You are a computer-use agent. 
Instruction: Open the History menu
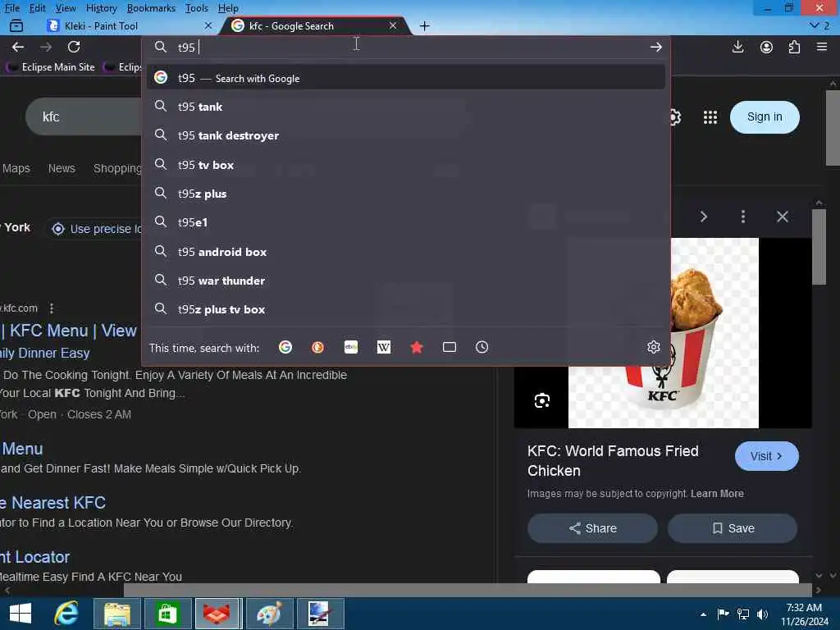click(101, 8)
